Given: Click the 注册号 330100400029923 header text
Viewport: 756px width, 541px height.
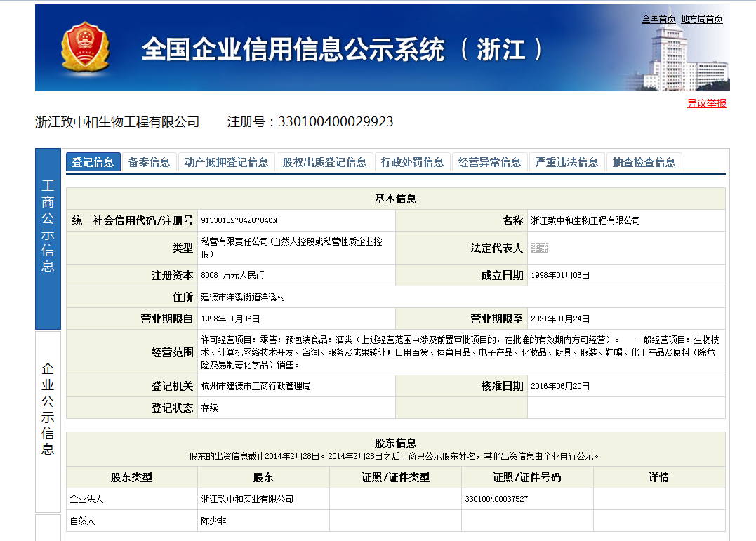Looking at the screenshot, I should tap(310, 121).
